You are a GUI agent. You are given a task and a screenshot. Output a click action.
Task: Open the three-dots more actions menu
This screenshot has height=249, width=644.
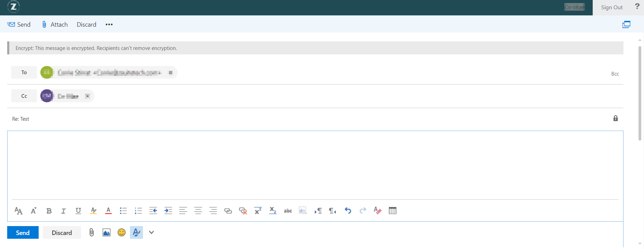click(x=109, y=25)
